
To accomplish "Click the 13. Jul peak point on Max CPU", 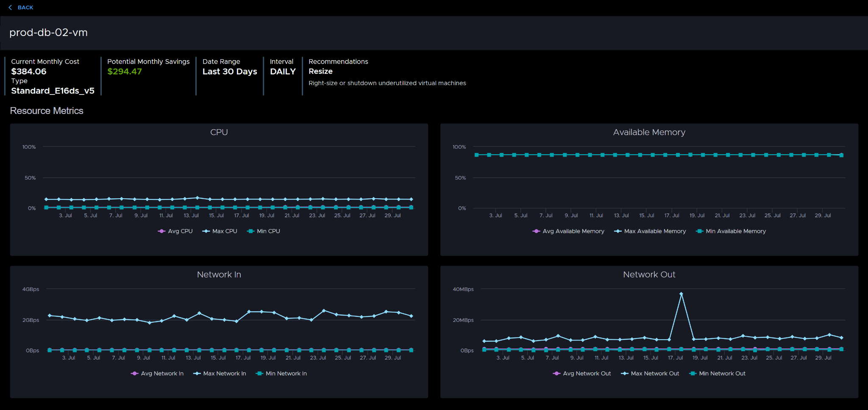I will tap(197, 198).
